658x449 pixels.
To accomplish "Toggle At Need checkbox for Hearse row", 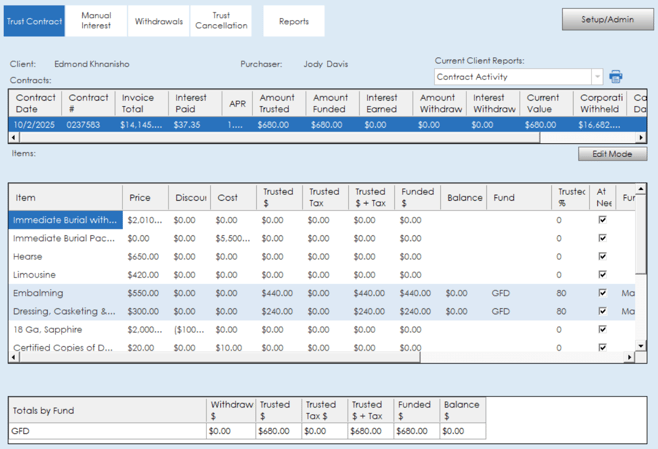I will pyautogui.click(x=601, y=256).
